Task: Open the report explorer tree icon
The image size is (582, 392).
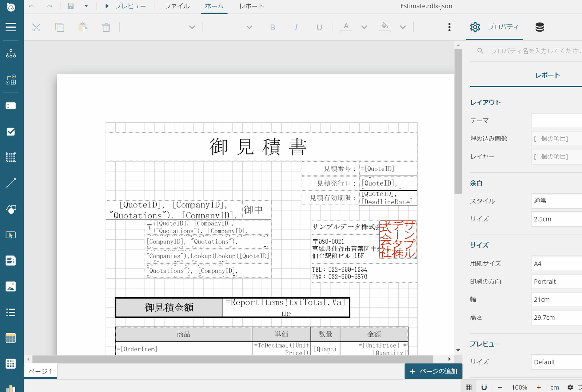Action: coord(11,54)
